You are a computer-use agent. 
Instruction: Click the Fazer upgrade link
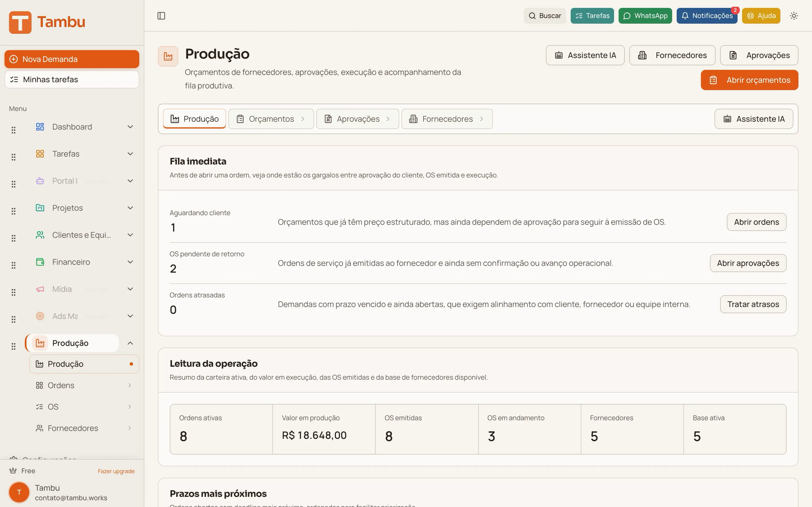[116, 471]
